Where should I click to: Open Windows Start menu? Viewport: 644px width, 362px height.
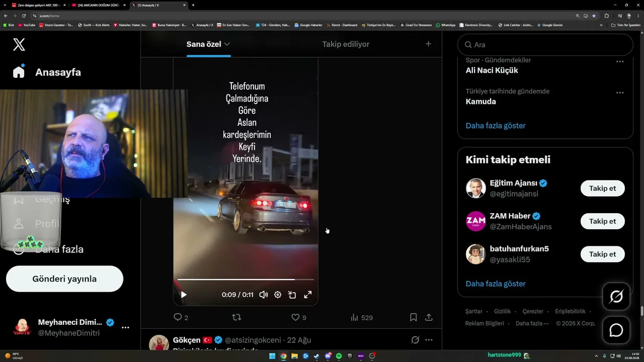(272, 356)
